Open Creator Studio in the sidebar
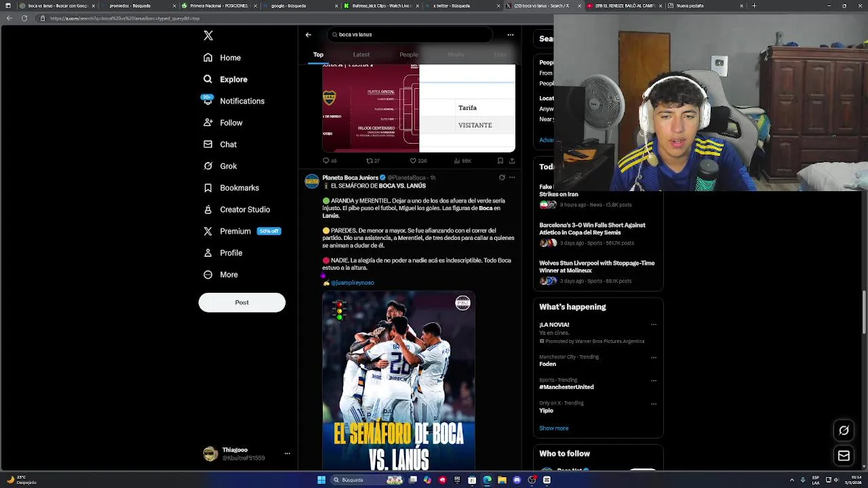This screenshot has width=868, height=488. [x=237, y=209]
